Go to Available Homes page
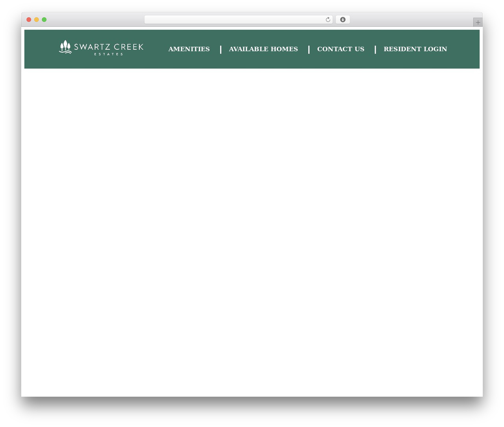The height and width of the screenshot is (427, 504). (x=263, y=49)
